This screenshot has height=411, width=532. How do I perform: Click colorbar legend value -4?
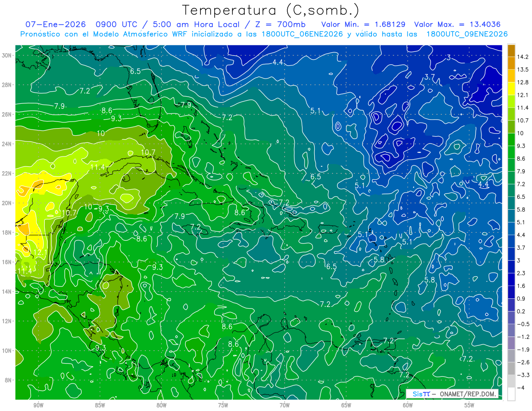(x=521, y=388)
